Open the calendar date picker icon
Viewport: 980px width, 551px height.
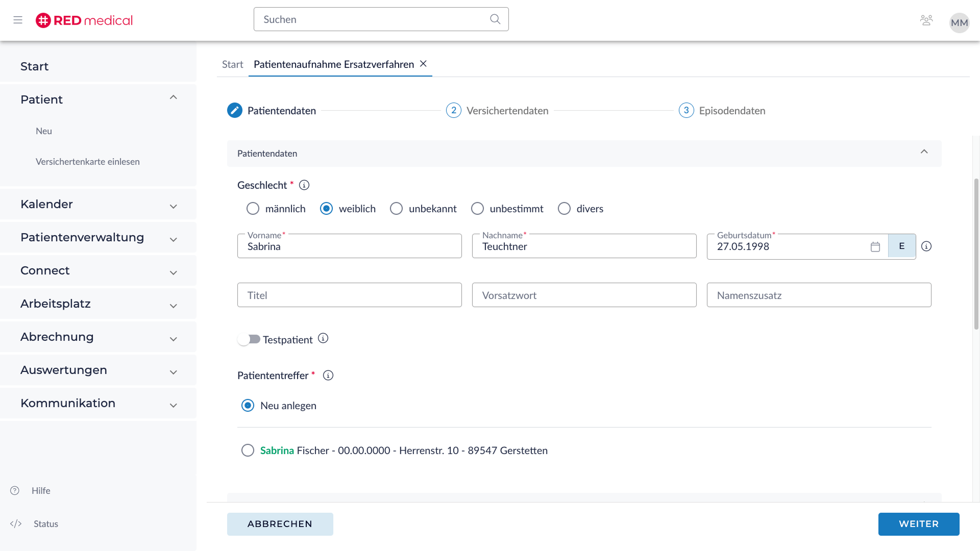[x=875, y=247]
